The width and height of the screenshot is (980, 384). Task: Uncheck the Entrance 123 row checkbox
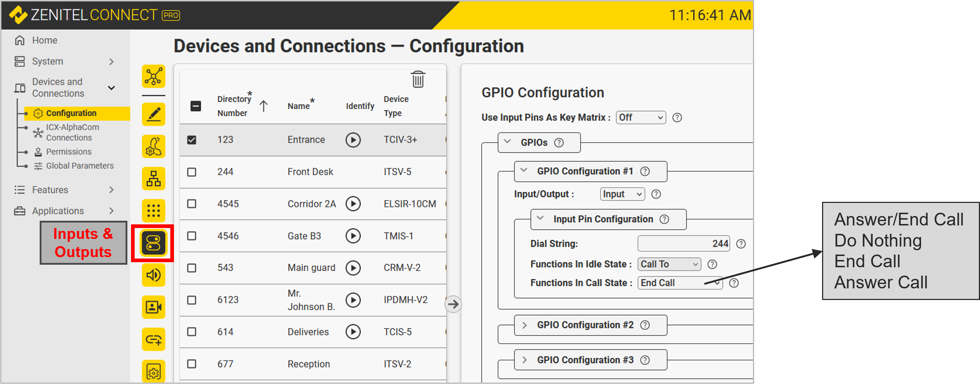click(192, 140)
